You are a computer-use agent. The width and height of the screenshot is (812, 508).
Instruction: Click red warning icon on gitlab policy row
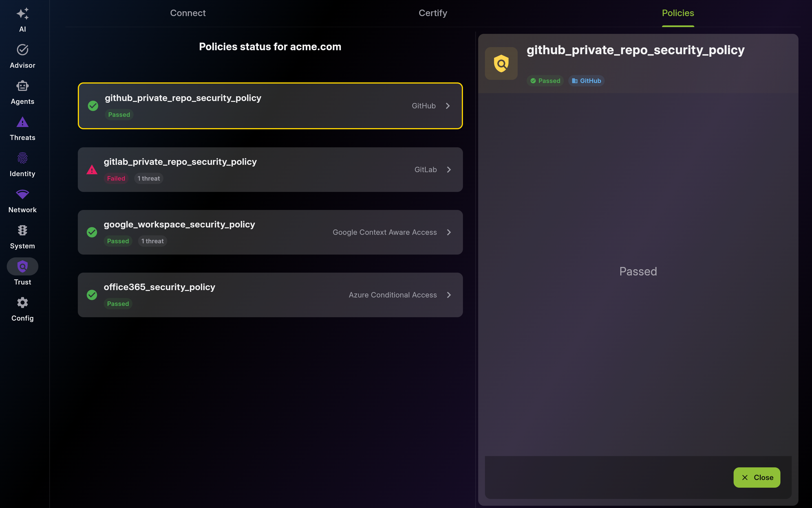92,170
